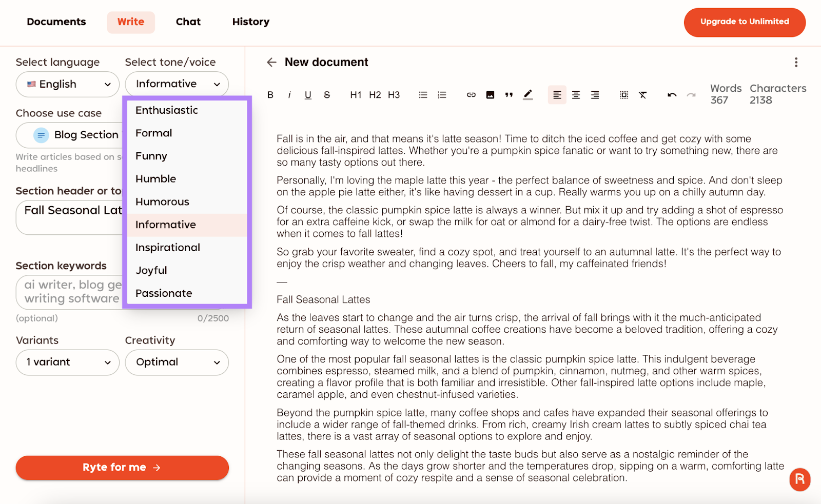Add a block quote
Viewport: 821px width, 504px height.
coord(509,95)
